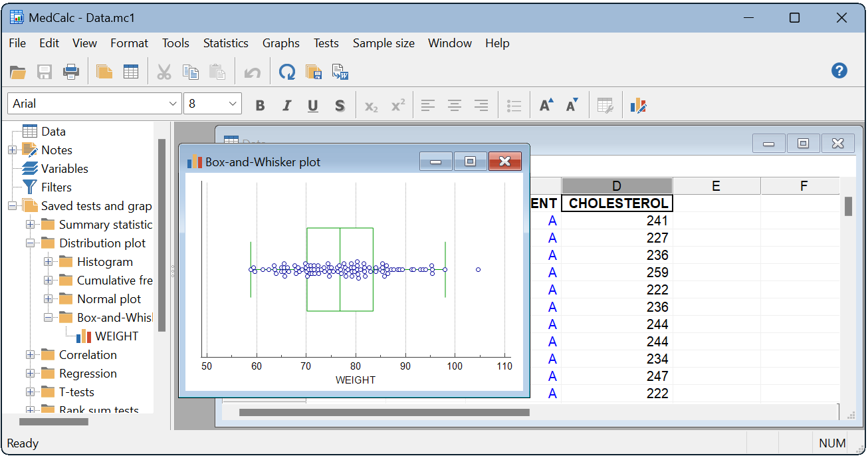Toggle Subscript formatting
This screenshot has width=868, height=458.
coord(372,106)
